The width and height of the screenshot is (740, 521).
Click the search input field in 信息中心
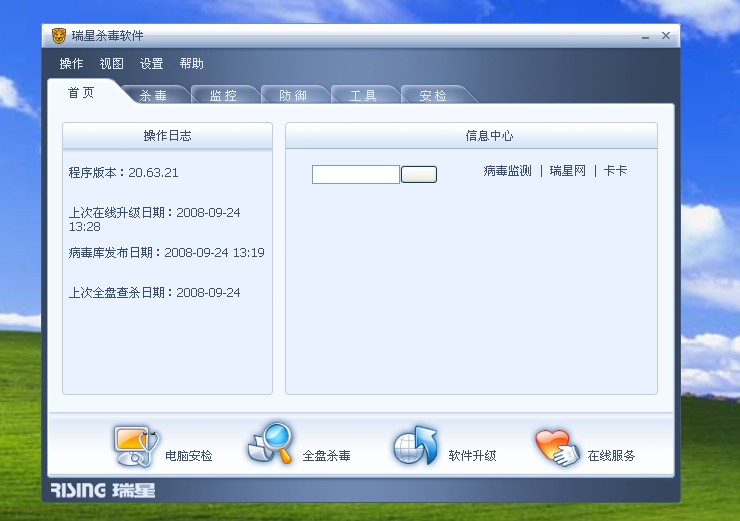tap(356, 174)
